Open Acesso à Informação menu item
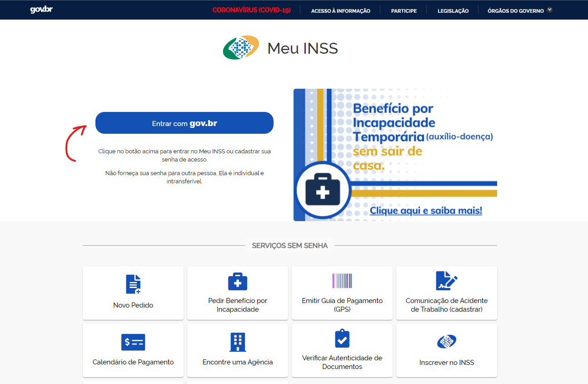This screenshot has height=384, width=588. pos(340,10)
